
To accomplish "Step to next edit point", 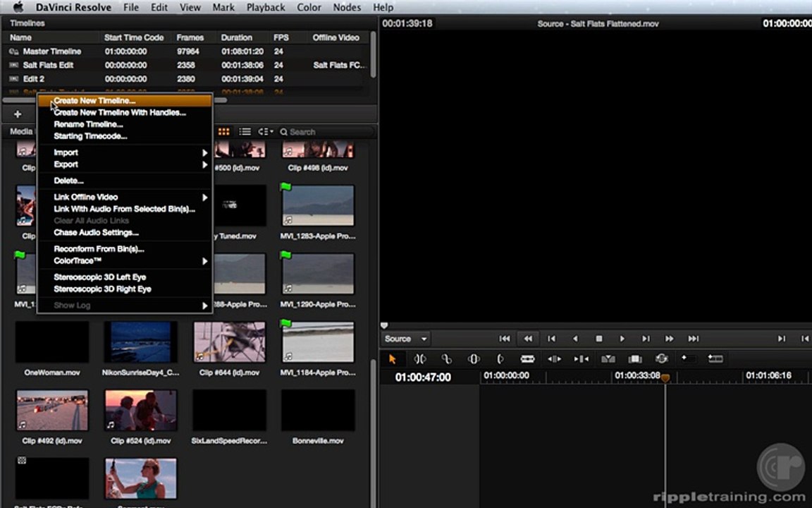I will click(x=646, y=339).
